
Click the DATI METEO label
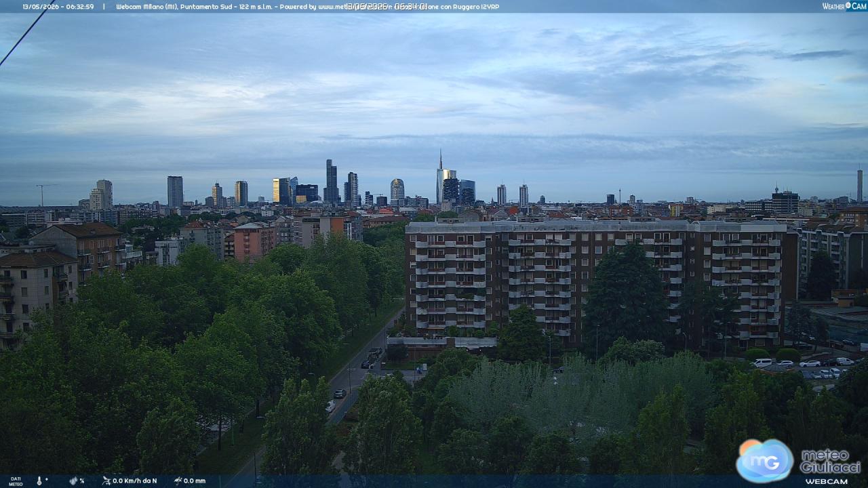[x=16, y=481]
